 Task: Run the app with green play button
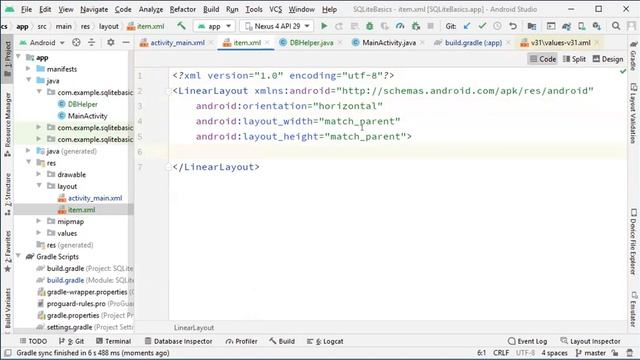324,26
